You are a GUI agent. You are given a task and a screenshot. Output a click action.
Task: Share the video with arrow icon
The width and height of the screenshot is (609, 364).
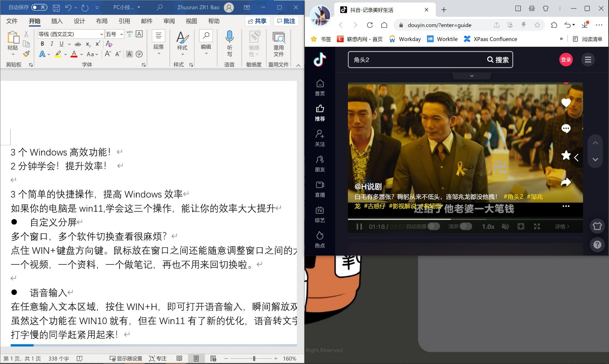tap(566, 182)
